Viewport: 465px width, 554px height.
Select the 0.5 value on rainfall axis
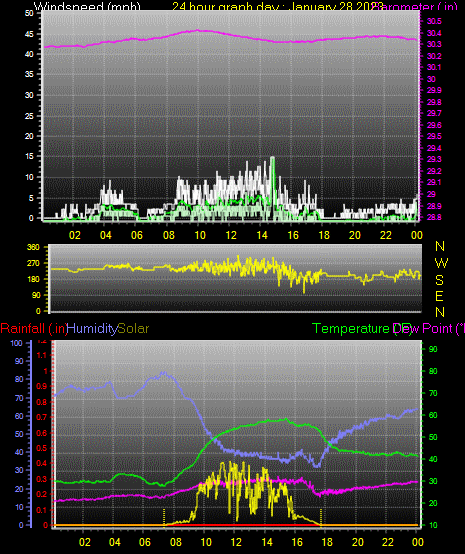click(42, 448)
